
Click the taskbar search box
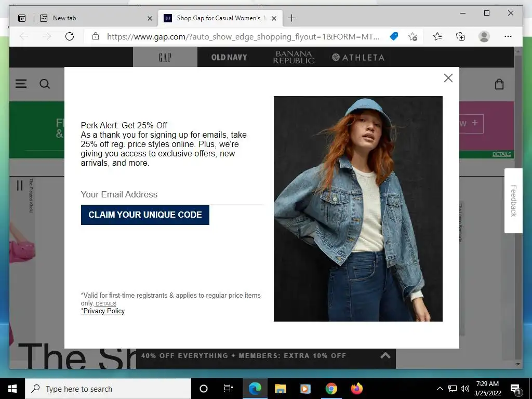click(108, 389)
